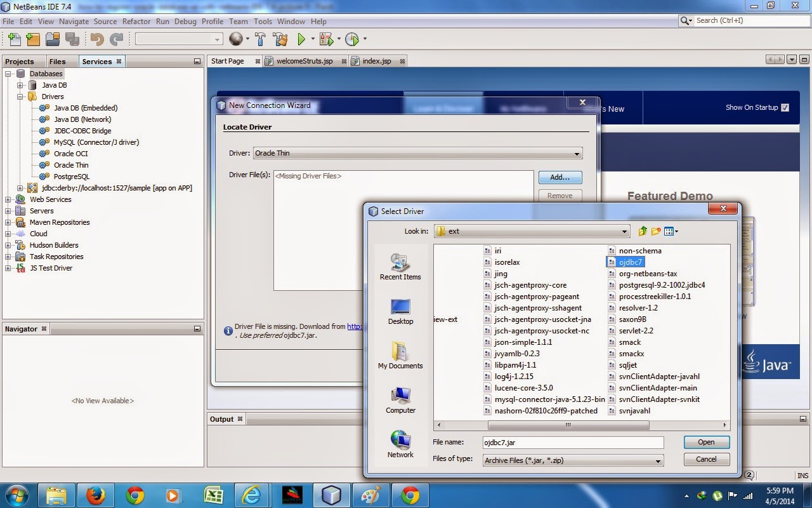Go up one folder in Select Driver

[x=643, y=231]
